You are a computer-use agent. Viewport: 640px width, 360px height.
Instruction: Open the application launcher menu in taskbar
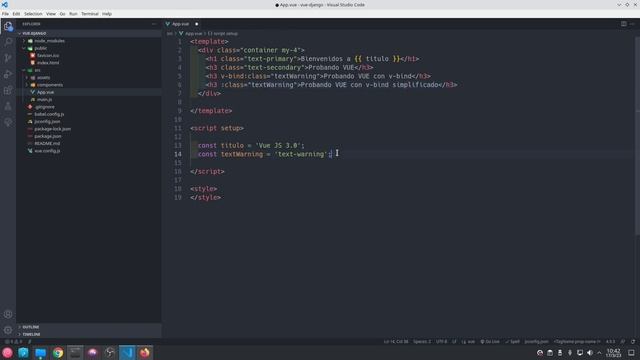point(7,353)
